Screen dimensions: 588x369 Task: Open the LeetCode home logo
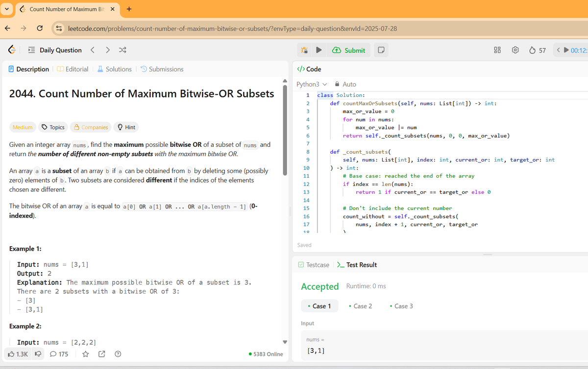pyautogui.click(x=11, y=50)
